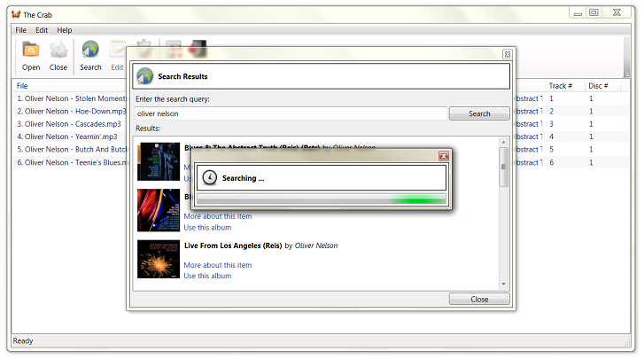
Task: Open More about this item for Live From Los Angeles
Action: point(217,265)
